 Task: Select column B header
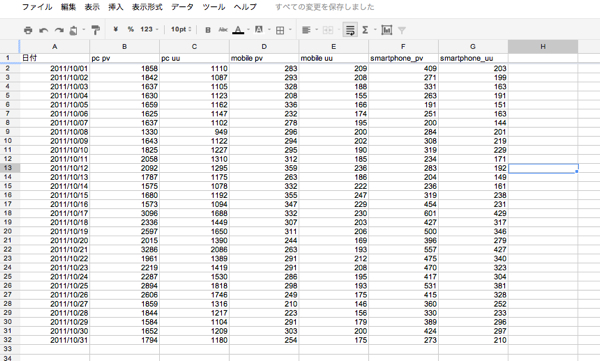[x=124, y=46]
